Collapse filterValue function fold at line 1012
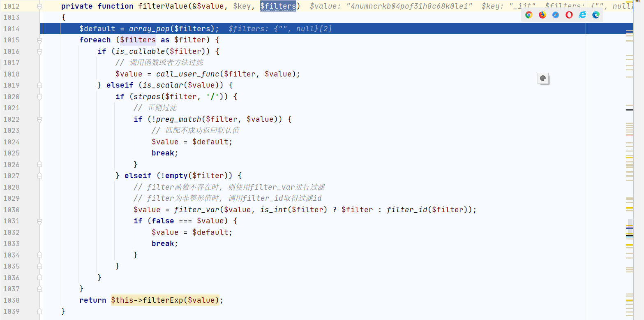This screenshot has height=320, width=644. [40, 6]
